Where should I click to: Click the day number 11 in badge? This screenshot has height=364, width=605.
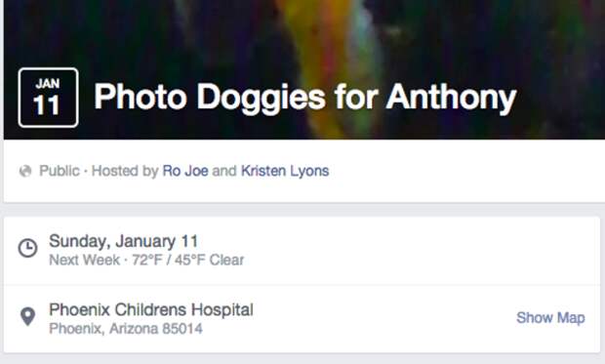pos(47,105)
